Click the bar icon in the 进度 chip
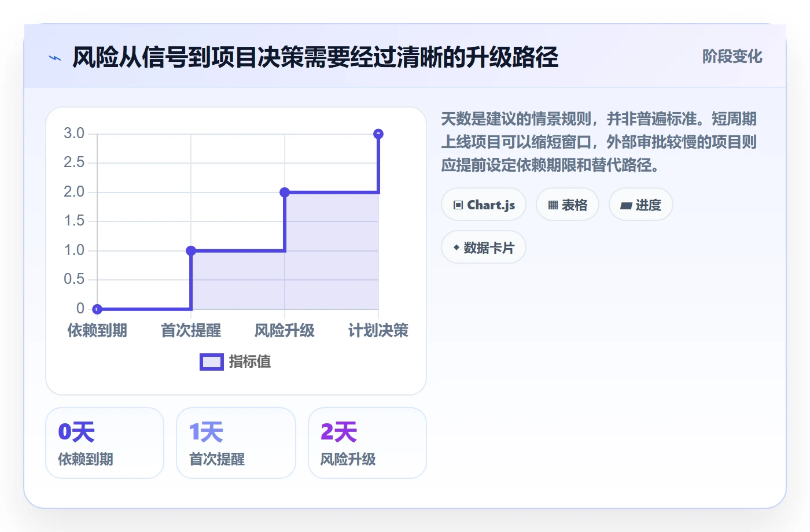Screen dimensions: 810x532 626,205
